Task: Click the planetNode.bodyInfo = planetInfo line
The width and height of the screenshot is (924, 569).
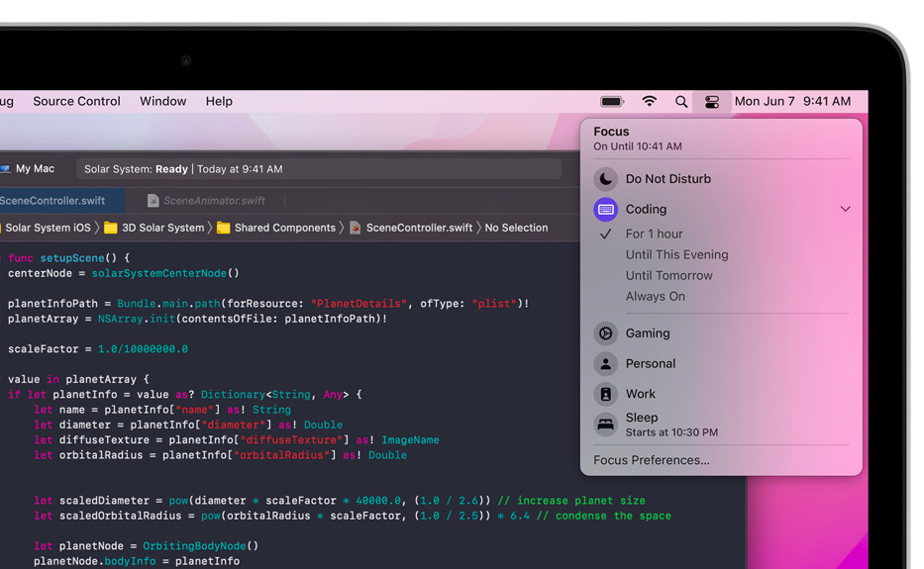Action: (136, 561)
